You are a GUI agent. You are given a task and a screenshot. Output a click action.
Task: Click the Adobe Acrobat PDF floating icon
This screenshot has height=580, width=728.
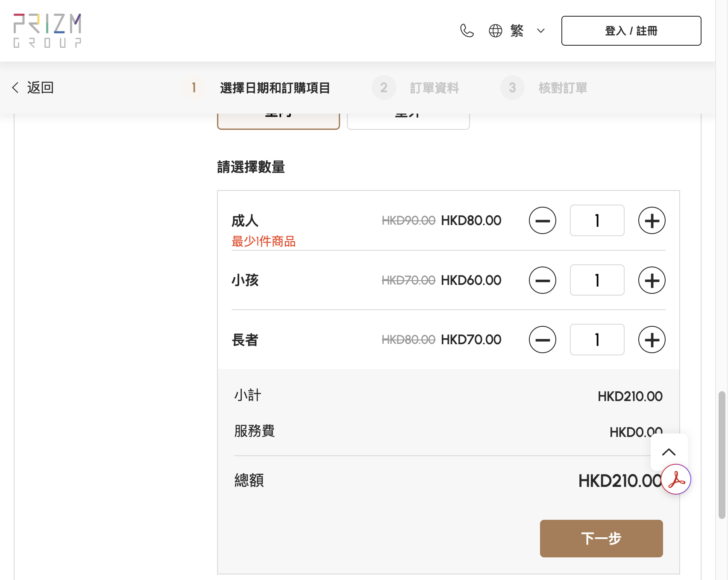(x=676, y=479)
